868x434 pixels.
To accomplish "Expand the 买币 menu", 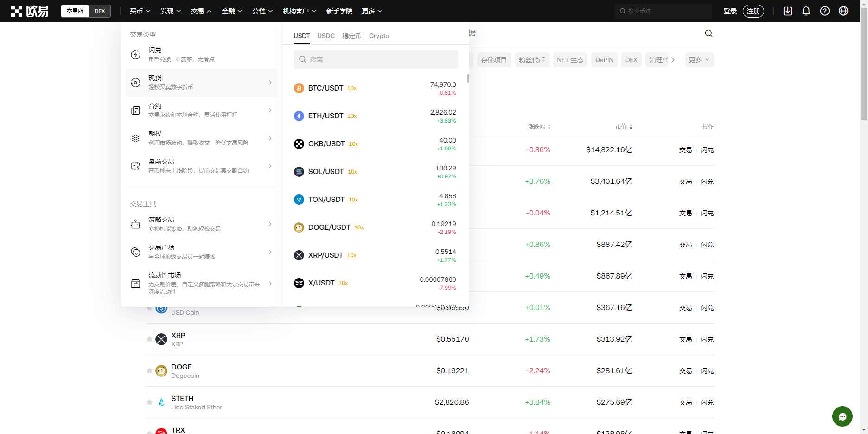I will (140, 11).
